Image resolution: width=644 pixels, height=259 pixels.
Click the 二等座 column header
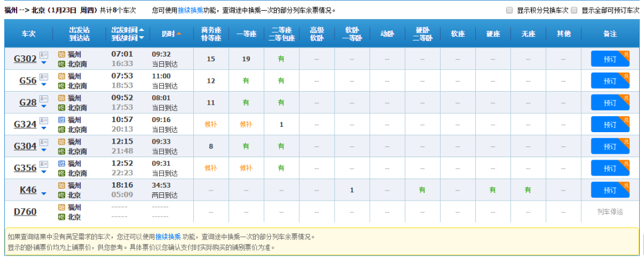(281, 34)
